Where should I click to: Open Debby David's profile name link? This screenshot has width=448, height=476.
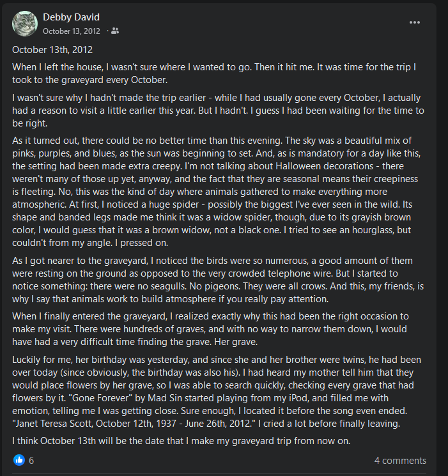(x=71, y=17)
